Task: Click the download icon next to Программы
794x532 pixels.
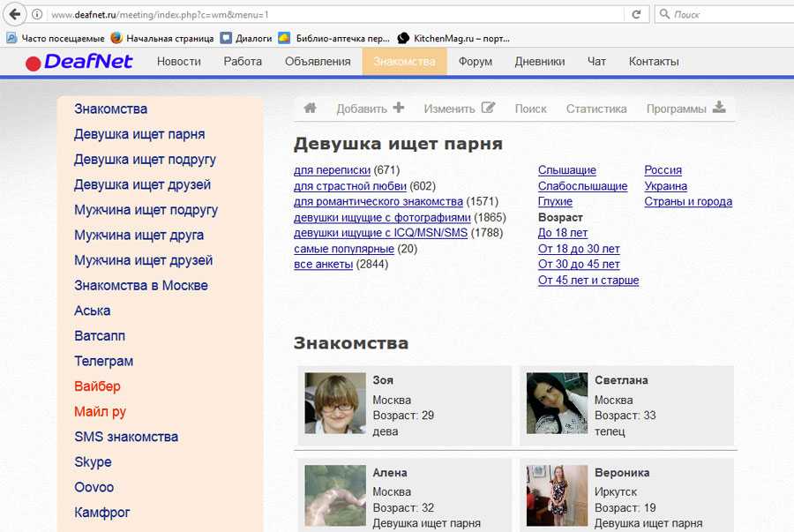Action: (719, 108)
